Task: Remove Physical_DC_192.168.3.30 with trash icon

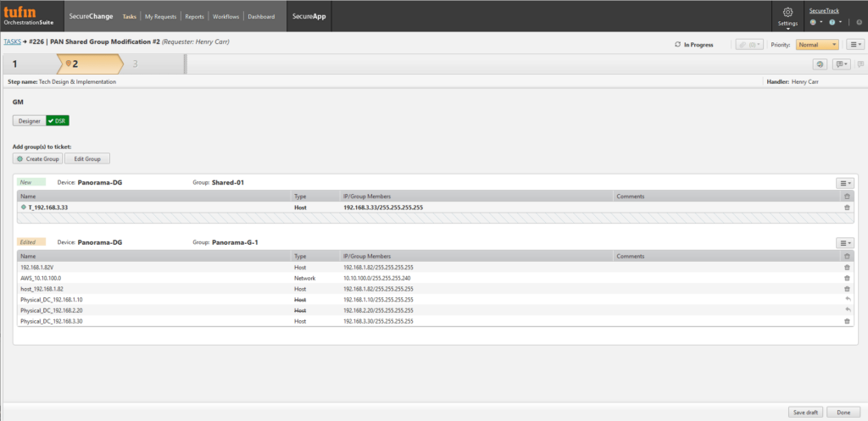Action: click(847, 322)
